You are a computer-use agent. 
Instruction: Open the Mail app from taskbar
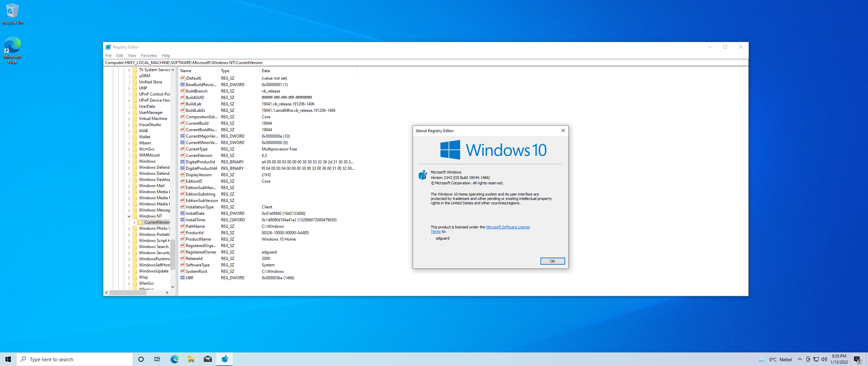tap(208, 359)
